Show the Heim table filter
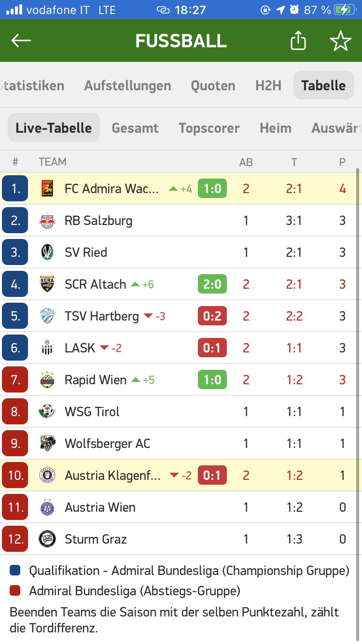The image size is (362, 644). click(276, 128)
